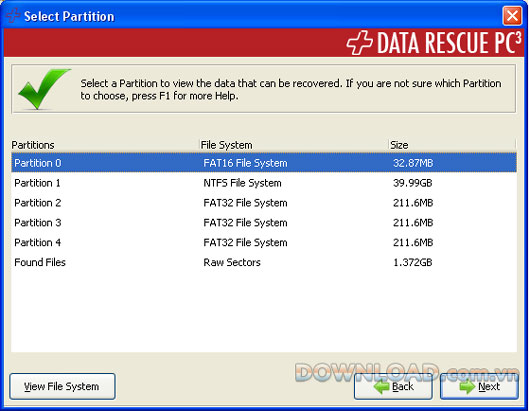Click the Data Rescue PC3 cross logo
Screen dimensions: 530x411
click(x=360, y=43)
